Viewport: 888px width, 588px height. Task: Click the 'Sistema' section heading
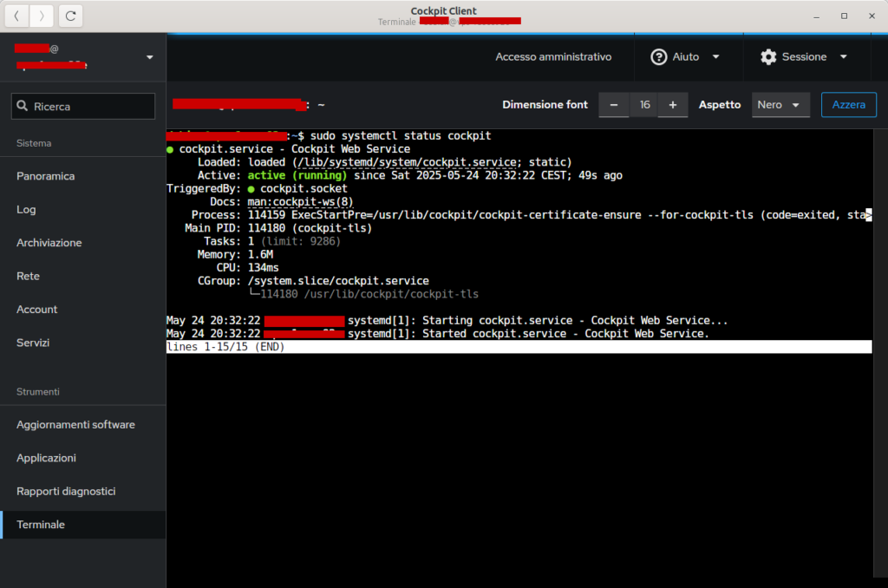tap(34, 143)
